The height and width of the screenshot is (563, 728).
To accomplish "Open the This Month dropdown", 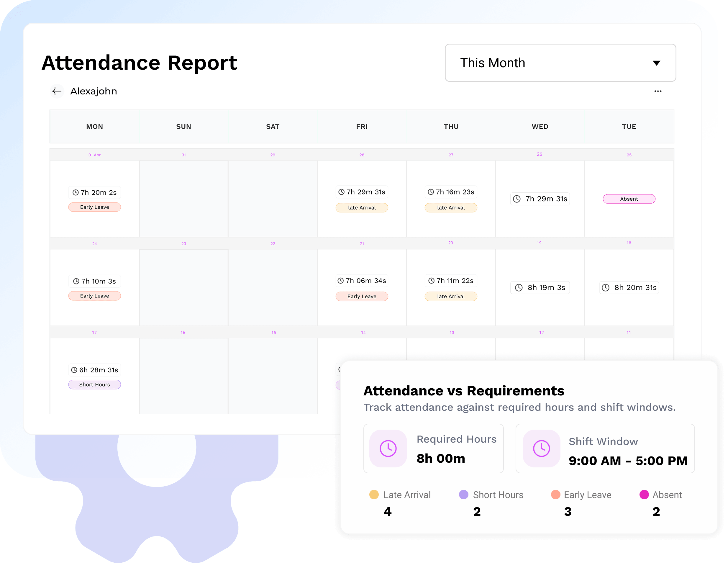I will coord(560,63).
